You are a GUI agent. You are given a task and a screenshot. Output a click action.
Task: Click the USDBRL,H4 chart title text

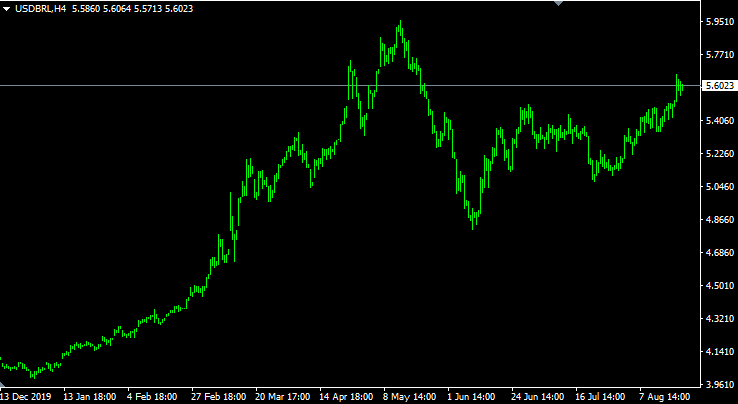coord(40,9)
